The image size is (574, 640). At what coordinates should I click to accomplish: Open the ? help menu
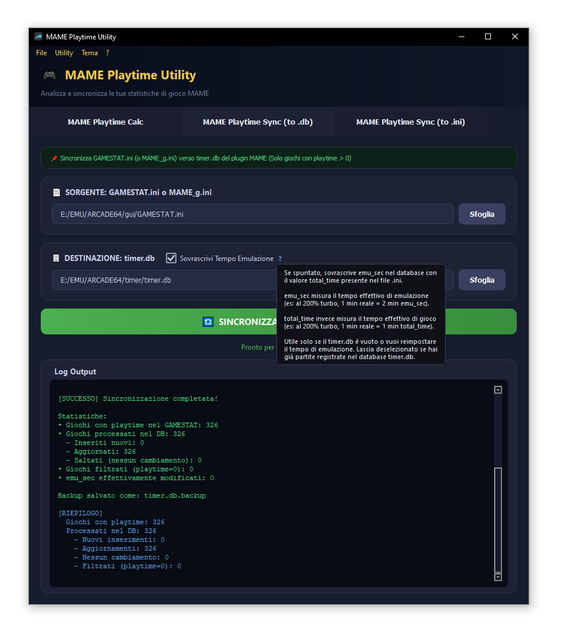point(107,53)
